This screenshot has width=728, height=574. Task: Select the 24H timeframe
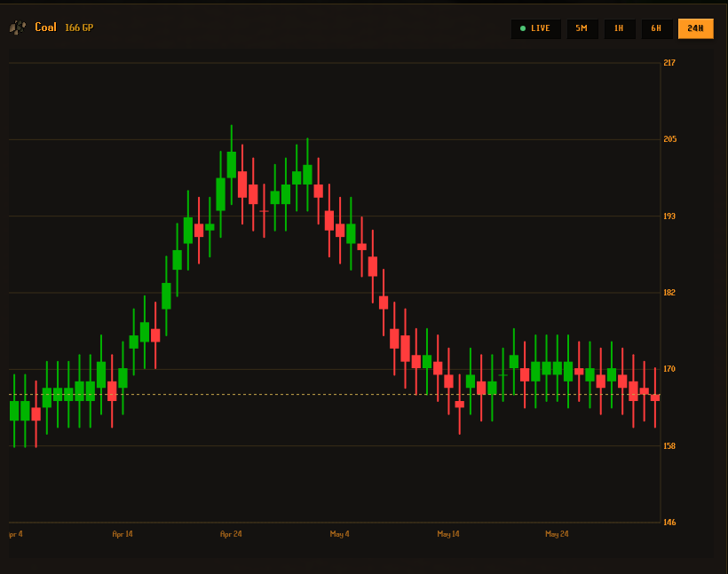click(x=695, y=28)
